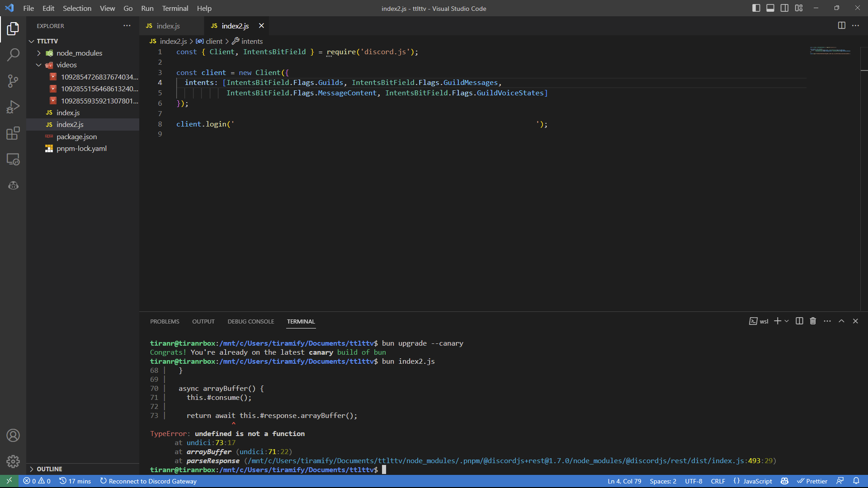Toggle the panel visibility
This screenshot has height=488, width=868.
click(770, 8)
